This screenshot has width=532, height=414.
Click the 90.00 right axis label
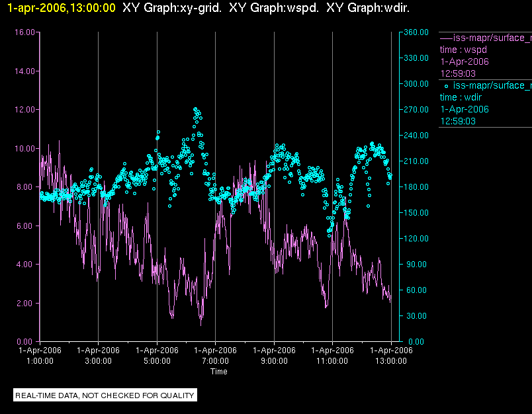(x=417, y=264)
